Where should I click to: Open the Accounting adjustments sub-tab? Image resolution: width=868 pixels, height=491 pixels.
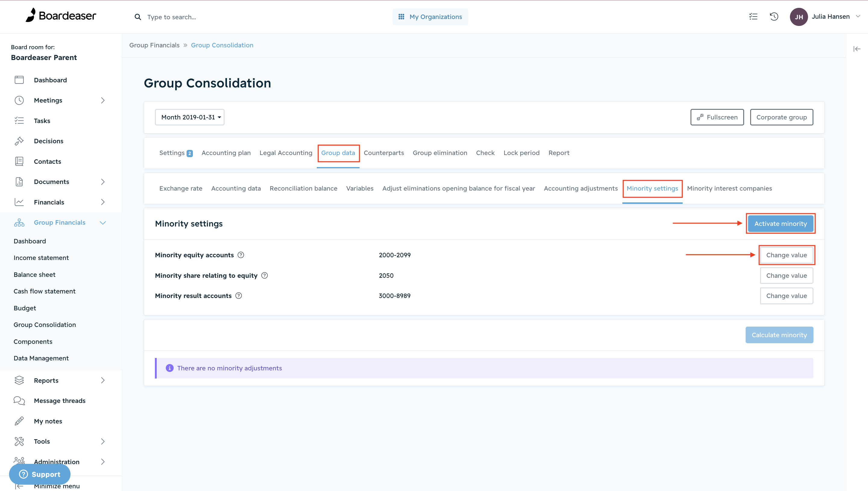[x=580, y=188]
